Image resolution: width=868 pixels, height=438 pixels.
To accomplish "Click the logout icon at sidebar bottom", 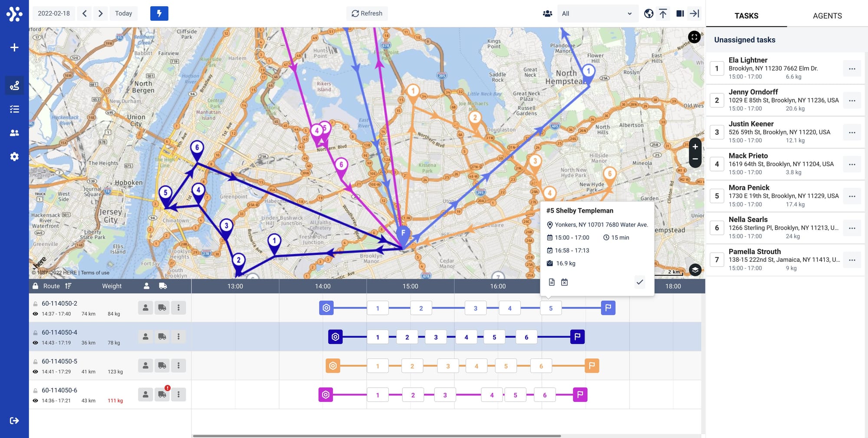I will [14, 420].
